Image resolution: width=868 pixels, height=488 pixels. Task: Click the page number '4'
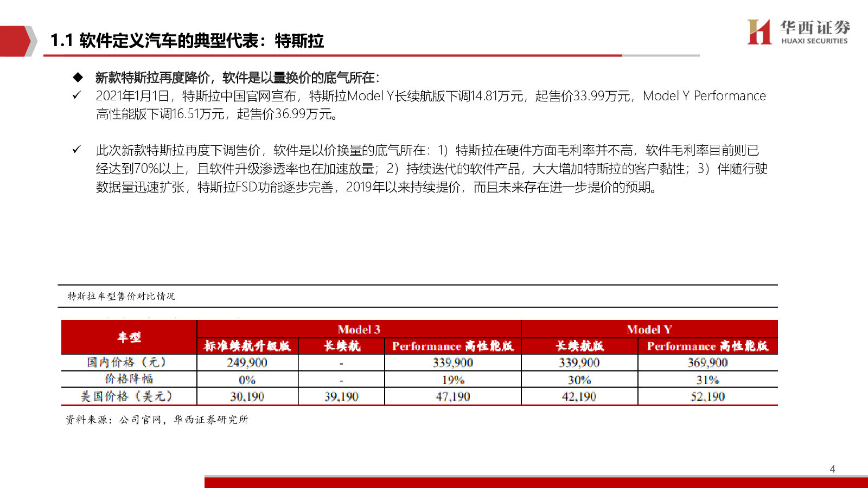833,469
